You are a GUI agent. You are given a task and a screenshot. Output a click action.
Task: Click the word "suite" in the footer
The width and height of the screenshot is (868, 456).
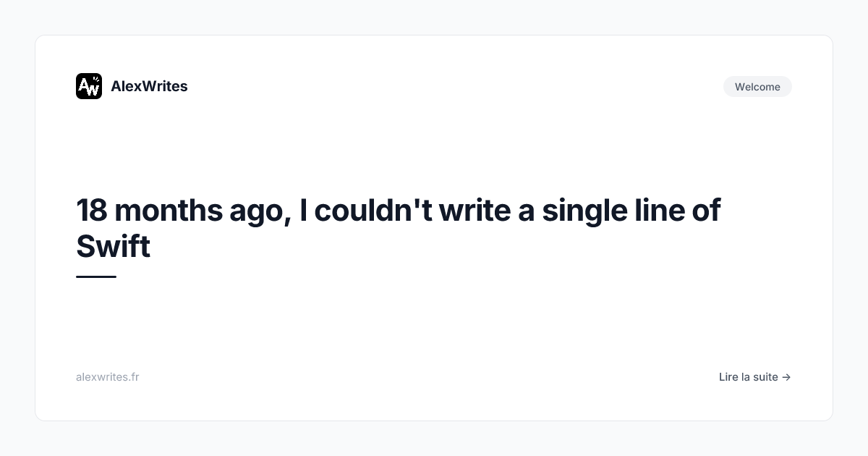tap(765, 377)
